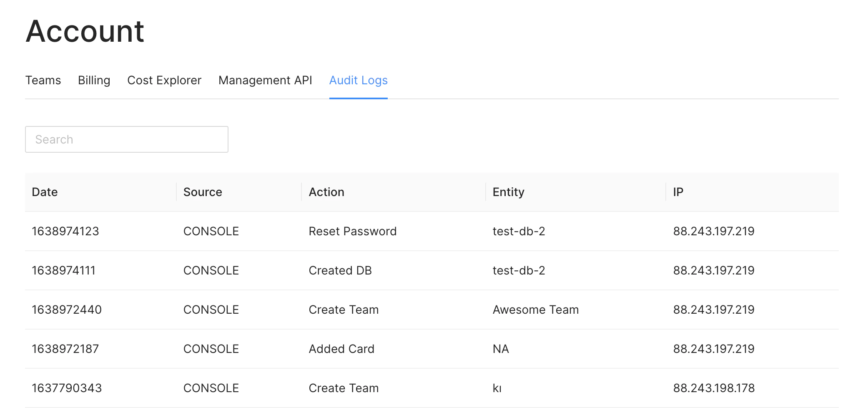Viewport: 868px width, 408px height.
Task: Go to the Management API tab
Action: (x=265, y=80)
